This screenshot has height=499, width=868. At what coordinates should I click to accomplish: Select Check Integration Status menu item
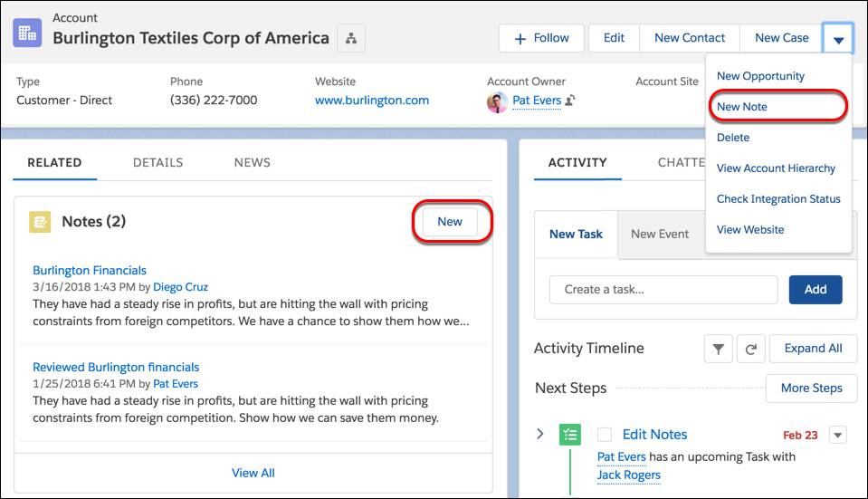778,199
